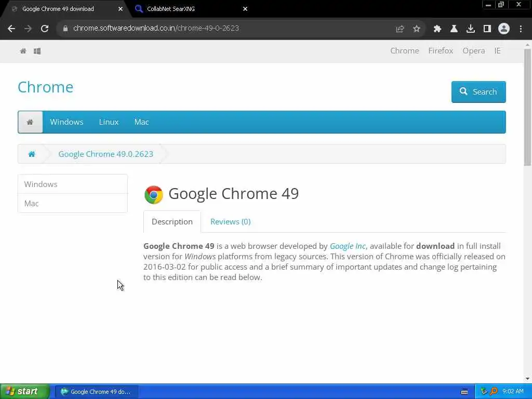Click the home button in blue nav bar
This screenshot has width=532, height=399.
tap(30, 122)
